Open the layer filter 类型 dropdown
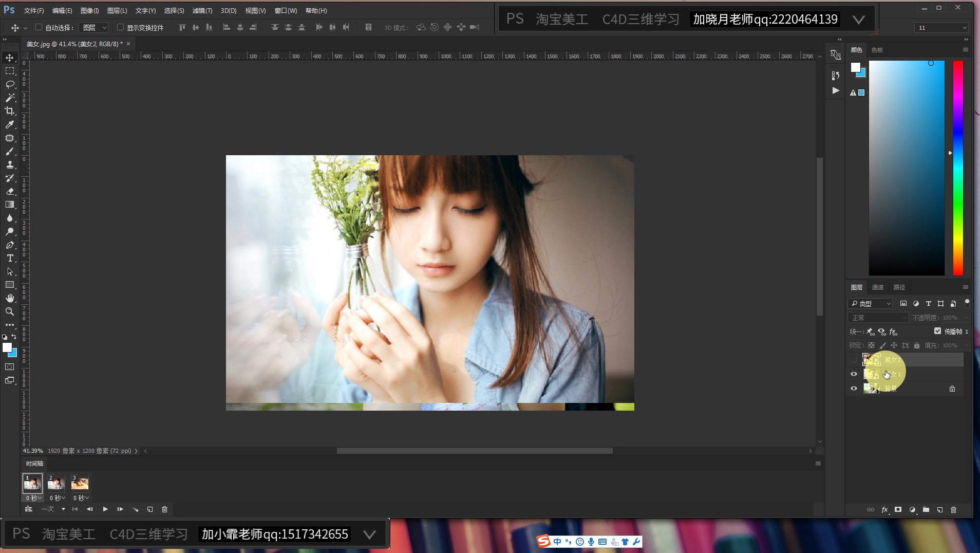 870,304
